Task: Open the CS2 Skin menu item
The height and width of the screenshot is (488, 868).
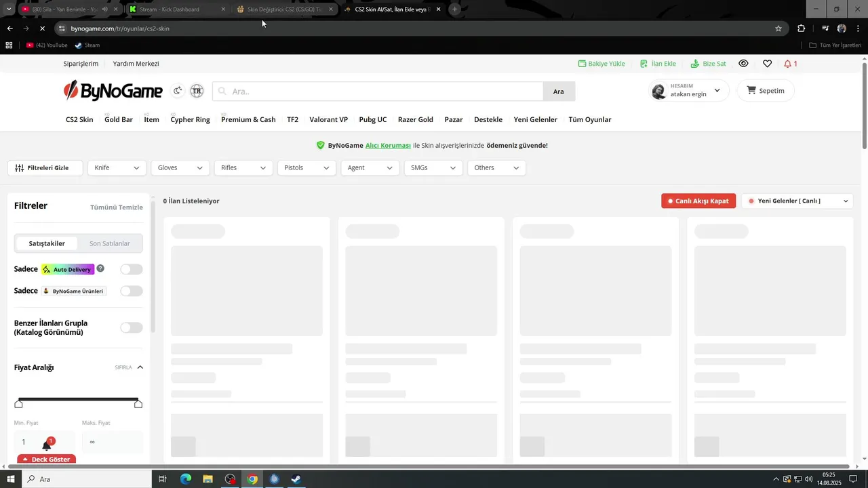Action: [79, 119]
